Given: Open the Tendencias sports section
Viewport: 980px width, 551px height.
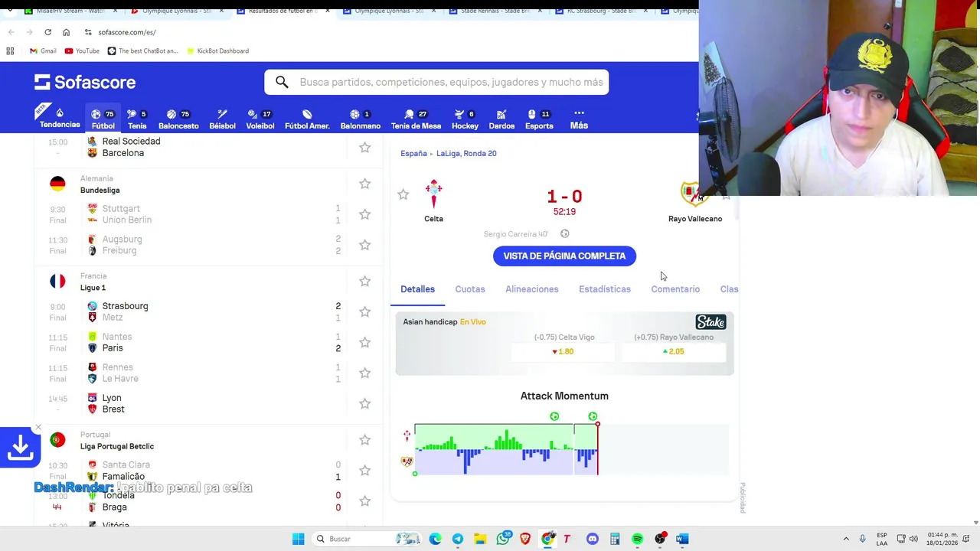Looking at the screenshot, I should pyautogui.click(x=60, y=118).
